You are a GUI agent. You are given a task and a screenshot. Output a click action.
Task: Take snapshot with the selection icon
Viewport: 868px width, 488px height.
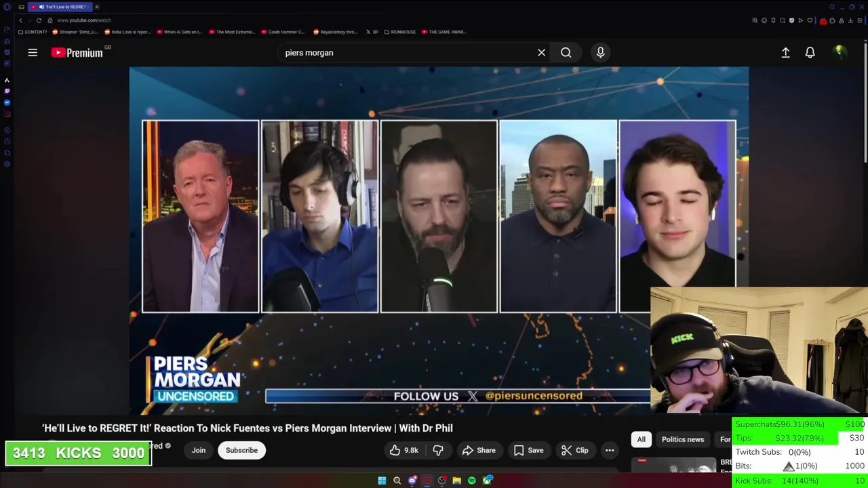click(x=783, y=20)
